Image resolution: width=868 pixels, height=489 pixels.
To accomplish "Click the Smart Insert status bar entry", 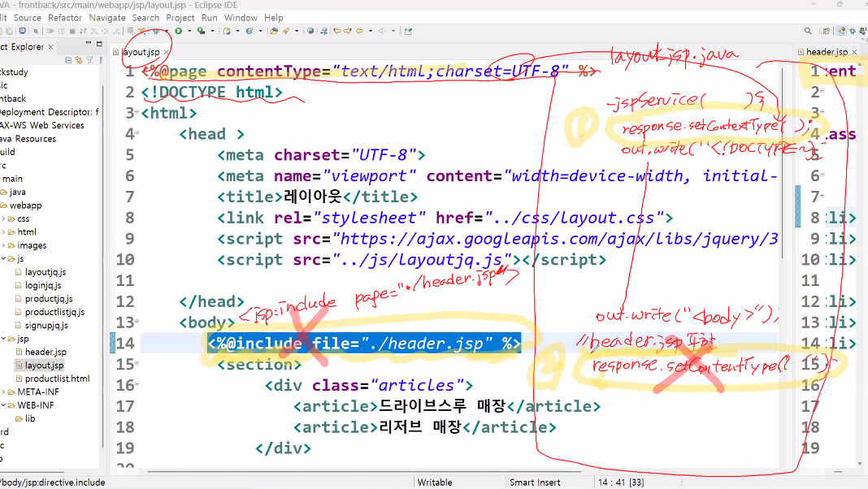I will [x=535, y=483].
